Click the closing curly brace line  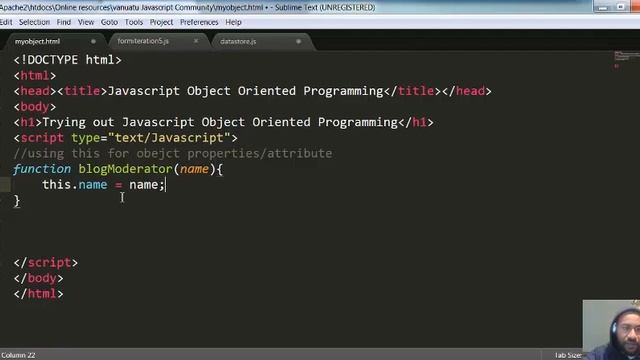coord(17,200)
